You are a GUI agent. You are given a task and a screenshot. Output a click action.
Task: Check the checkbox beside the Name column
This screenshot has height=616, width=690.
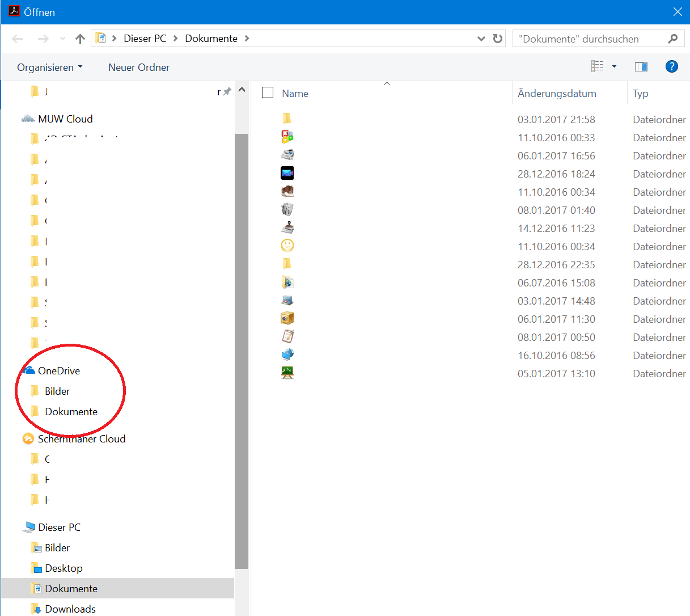(x=267, y=92)
